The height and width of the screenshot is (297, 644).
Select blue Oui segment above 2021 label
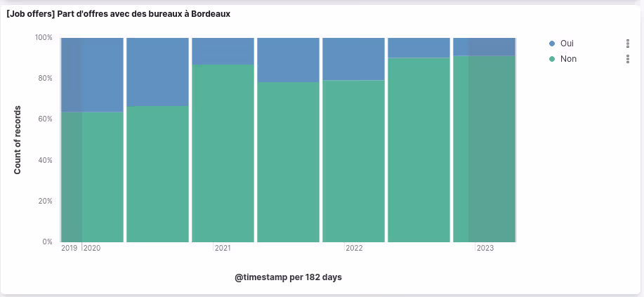223,51
